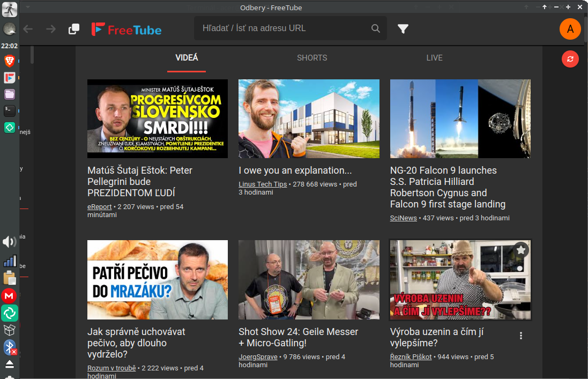
Task: Click the eject media icon in the panel
Action: point(9,364)
